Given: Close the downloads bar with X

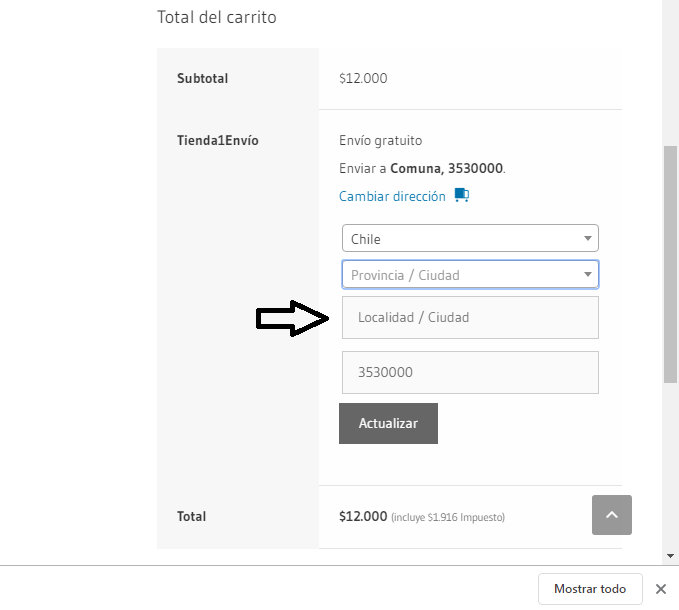Looking at the screenshot, I should coord(660,589).
